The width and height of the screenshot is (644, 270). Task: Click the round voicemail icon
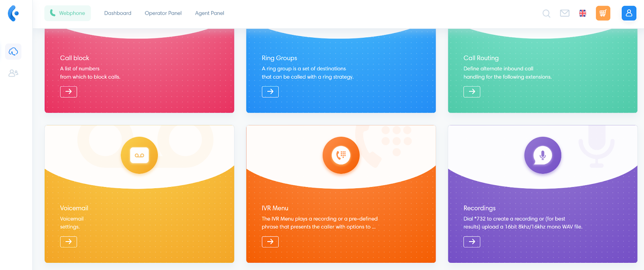tap(139, 155)
